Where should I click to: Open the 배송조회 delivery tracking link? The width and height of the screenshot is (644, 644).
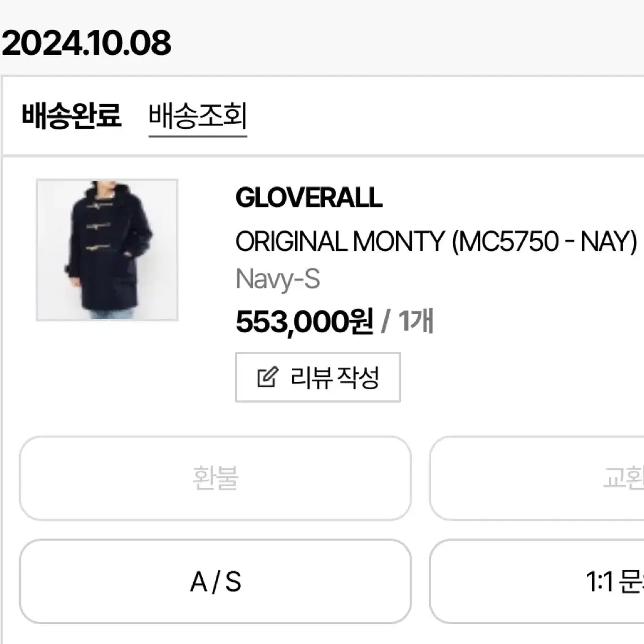[198, 116]
